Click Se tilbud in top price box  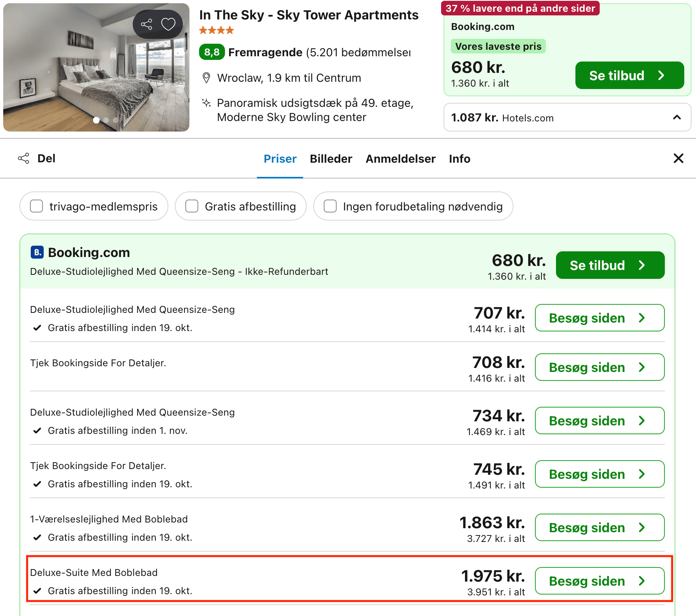click(x=630, y=75)
